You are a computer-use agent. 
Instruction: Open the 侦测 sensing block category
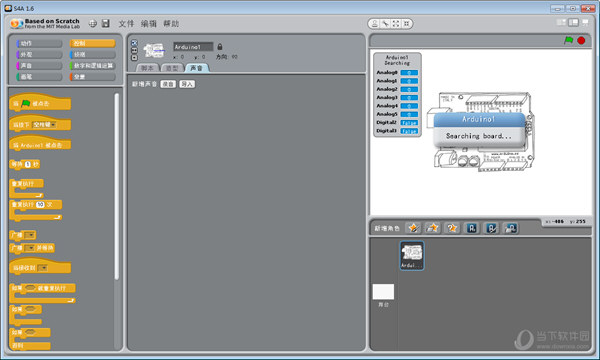pyautogui.click(x=92, y=54)
